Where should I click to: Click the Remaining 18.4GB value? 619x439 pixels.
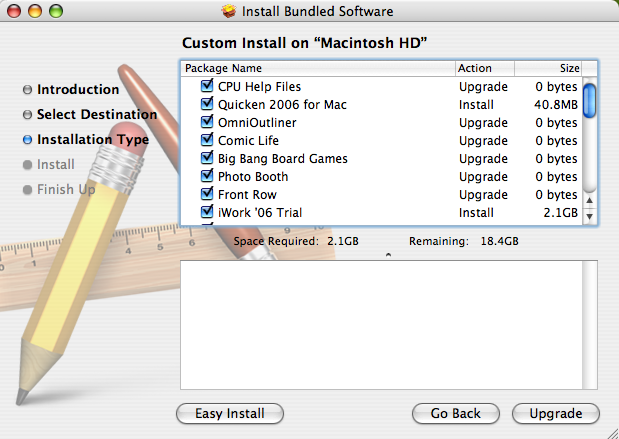[499, 241]
